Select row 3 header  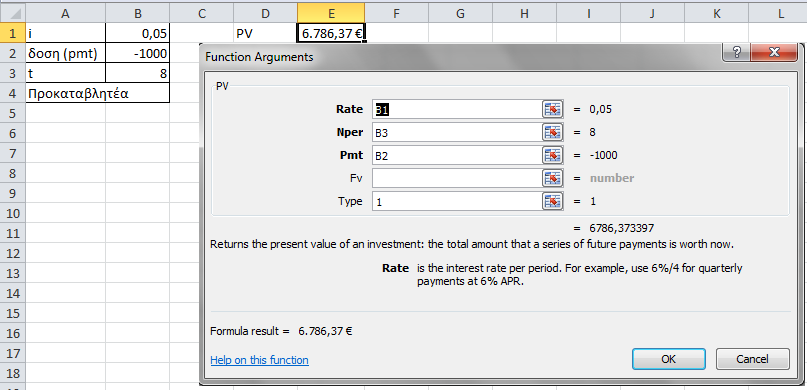(13, 73)
